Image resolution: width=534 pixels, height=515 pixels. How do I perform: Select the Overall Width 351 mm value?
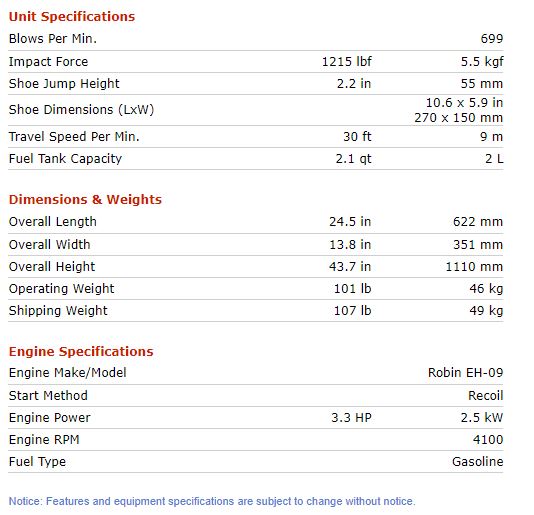(478, 245)
